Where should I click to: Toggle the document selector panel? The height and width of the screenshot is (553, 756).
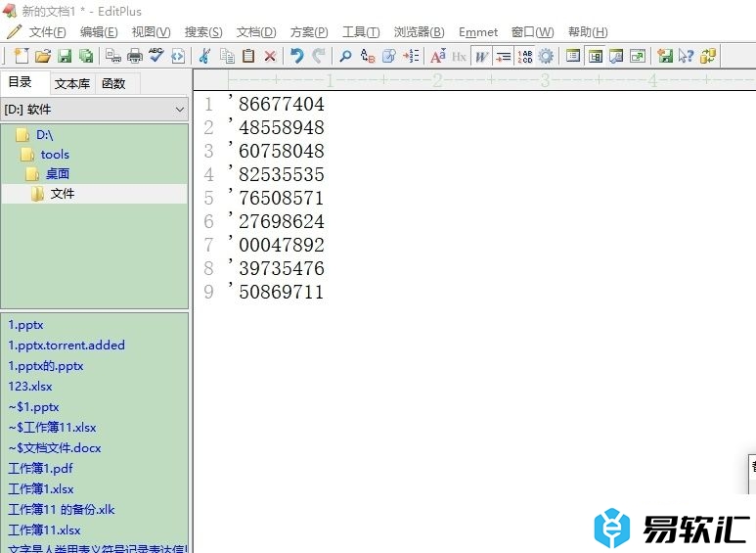click(595, 57)
